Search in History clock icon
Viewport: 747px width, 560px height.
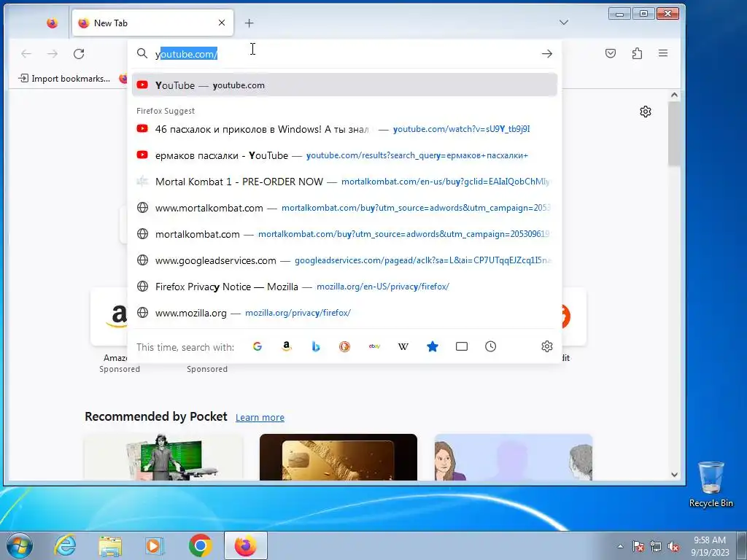click(491, 346)
